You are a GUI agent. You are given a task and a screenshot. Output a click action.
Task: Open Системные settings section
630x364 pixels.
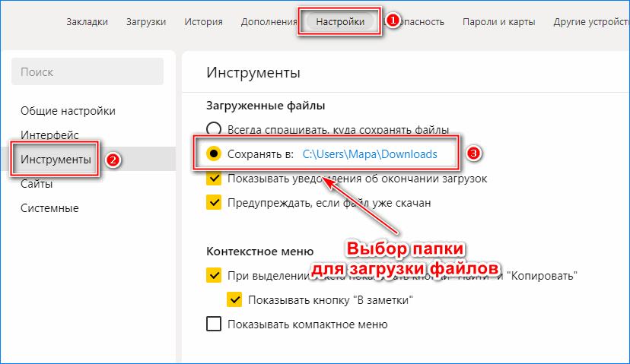click(49, 208)
